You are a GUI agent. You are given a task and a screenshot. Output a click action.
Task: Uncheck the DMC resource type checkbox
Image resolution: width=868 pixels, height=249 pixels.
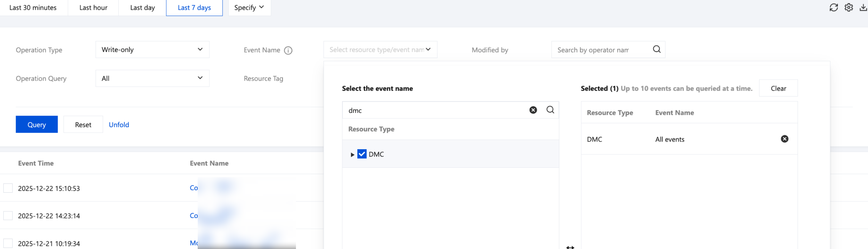362,154
